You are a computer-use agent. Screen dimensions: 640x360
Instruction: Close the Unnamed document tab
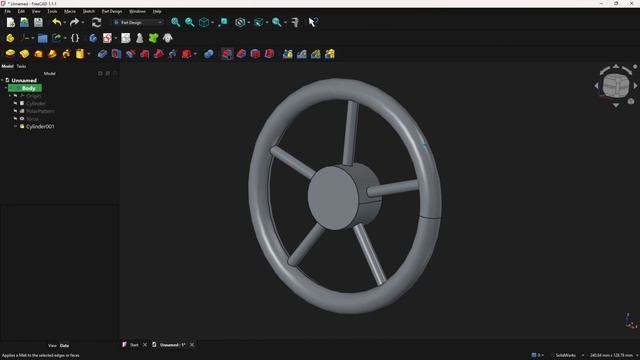pos(192,345)
